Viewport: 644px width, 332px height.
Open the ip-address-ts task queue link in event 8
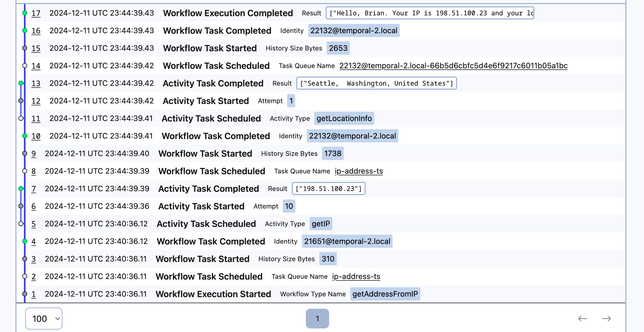pos(359,171)
